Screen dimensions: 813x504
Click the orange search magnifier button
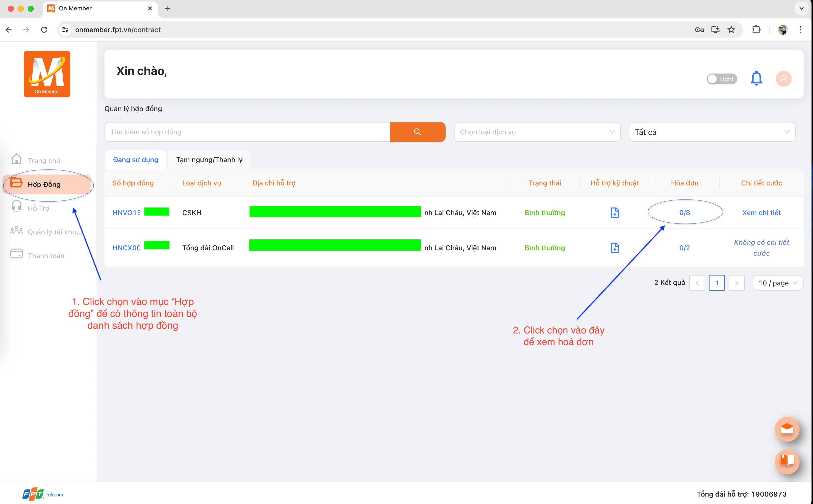click(x=417, y=132)
